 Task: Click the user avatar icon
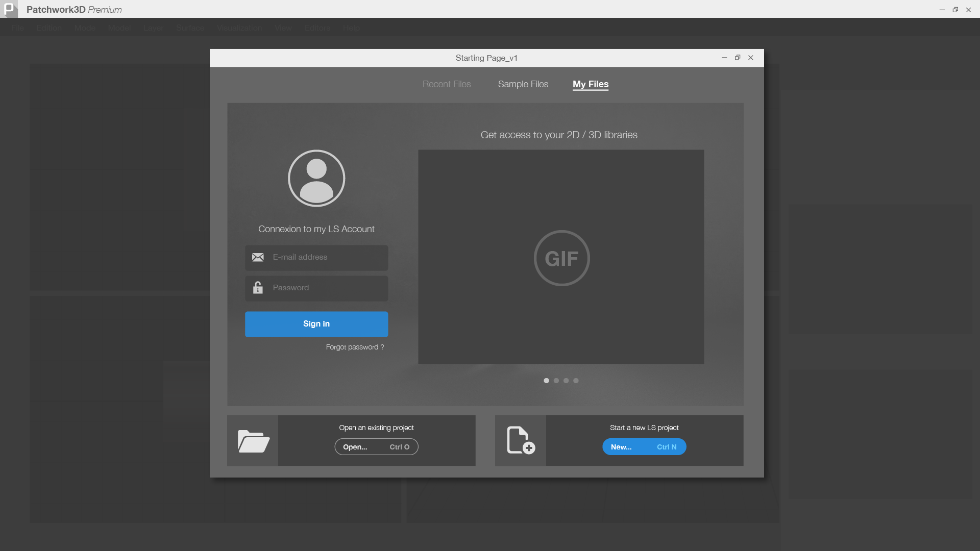pyautogui.click(x=316, y=178)
